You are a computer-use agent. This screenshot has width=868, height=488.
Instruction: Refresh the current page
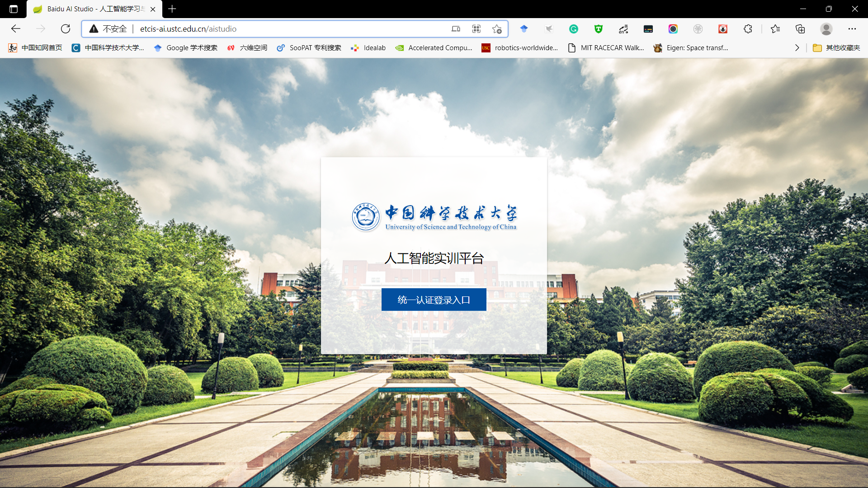66,29
